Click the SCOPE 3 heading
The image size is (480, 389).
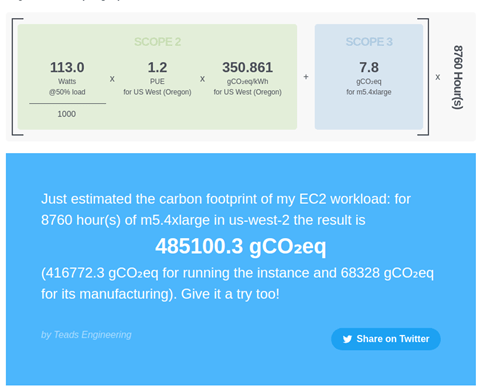pos(369,42)
